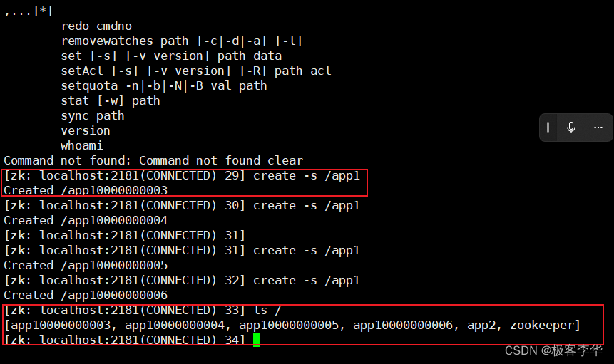
Task: Click the 'whoami' help line
Action: coord(82,145)
